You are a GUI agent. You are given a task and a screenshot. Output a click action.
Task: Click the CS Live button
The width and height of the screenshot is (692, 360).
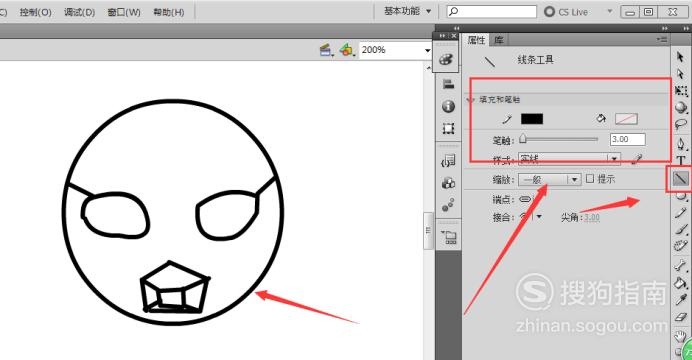[566, 12]
